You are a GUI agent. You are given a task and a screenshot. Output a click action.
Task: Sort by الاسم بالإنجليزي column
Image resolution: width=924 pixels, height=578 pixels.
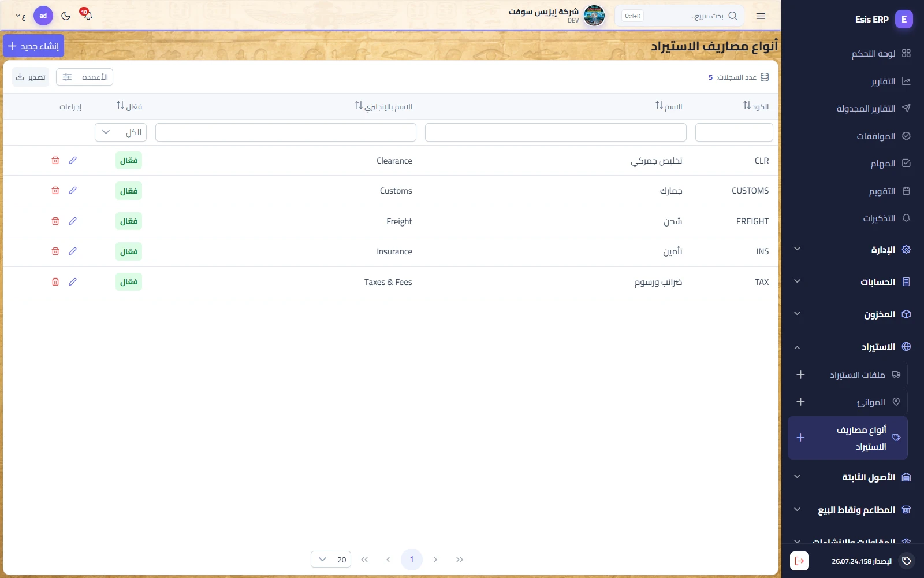coord(383,106)
